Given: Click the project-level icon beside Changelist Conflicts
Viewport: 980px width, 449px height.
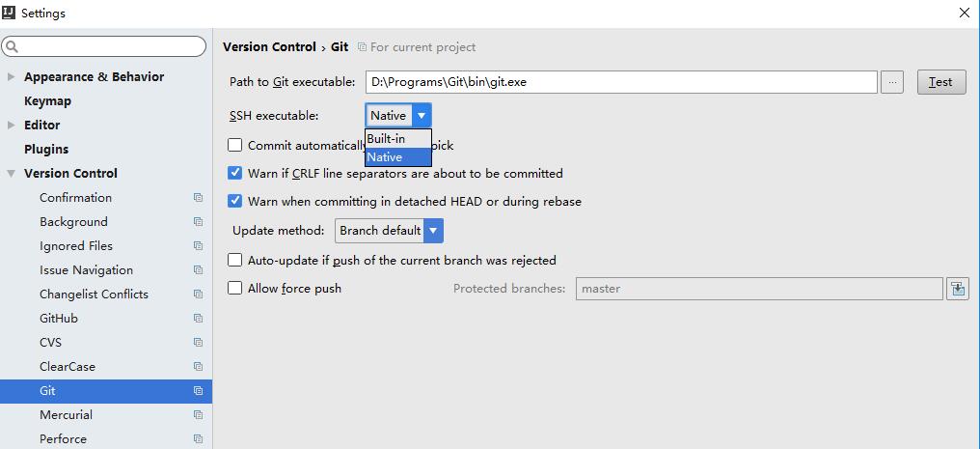Looking at the screenshot, I should (x=198, y=295).
